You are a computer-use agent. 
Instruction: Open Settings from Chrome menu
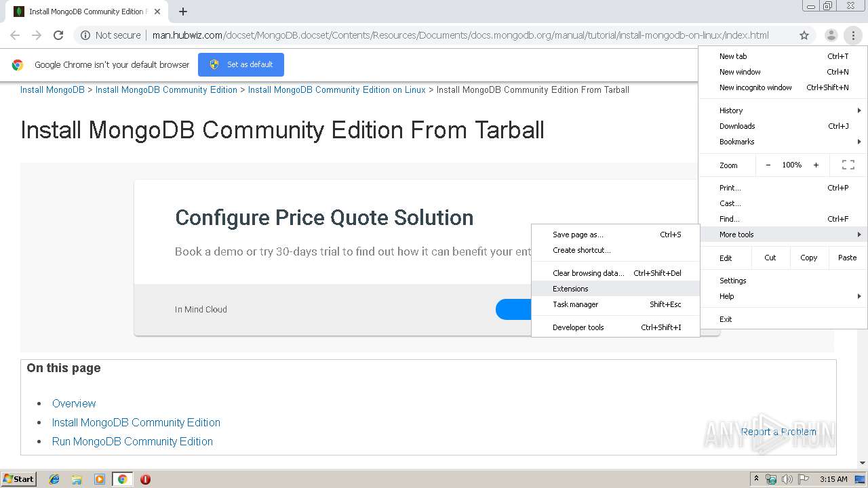(x=783, y=281)
